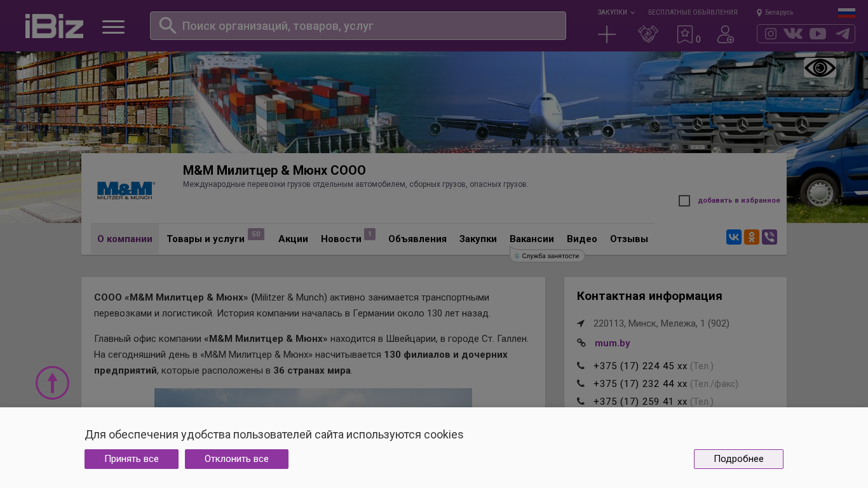Click the iBiz logo
The width and height of the screenshot is (868, 488).
click(54, 26)
